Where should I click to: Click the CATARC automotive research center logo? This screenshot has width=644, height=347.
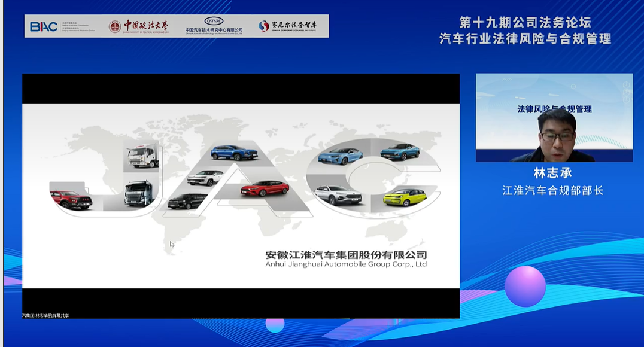tap(214, 26)
